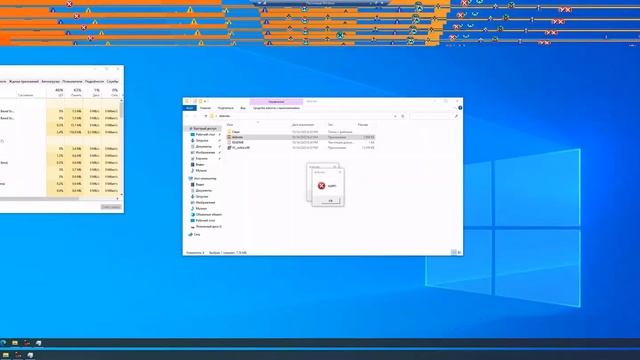Open Подробности tab in Task Manager

pos(94,82)
